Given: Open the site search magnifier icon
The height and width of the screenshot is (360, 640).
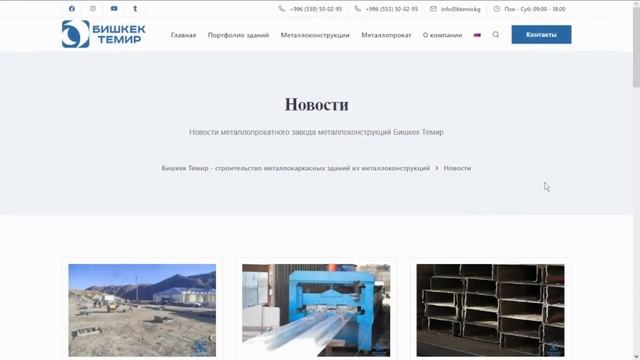Looking at the screenshot, I should tap(496, 35).
